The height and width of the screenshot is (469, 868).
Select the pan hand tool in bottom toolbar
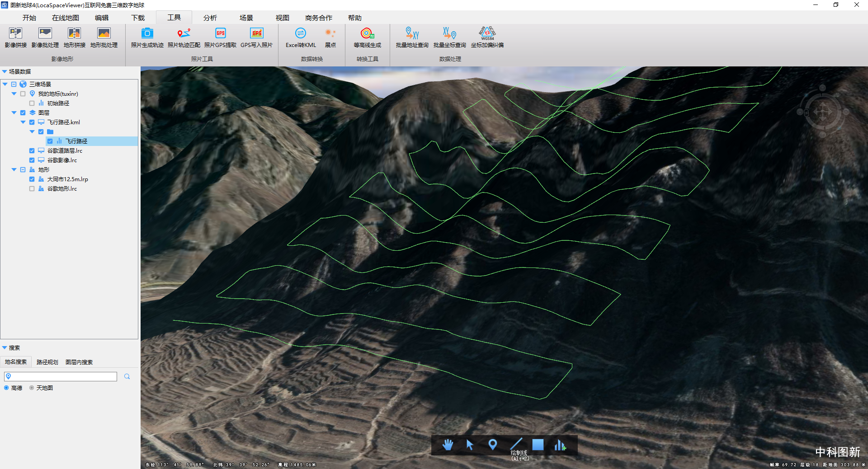tap(448, 445)
